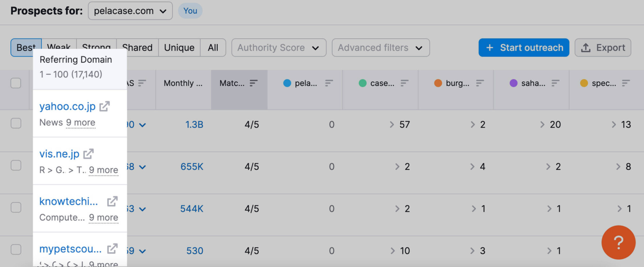The height and width of the screenshot is (267, 644).
Task: Sort by pela... column icon
Action: (x=329, y=83)
